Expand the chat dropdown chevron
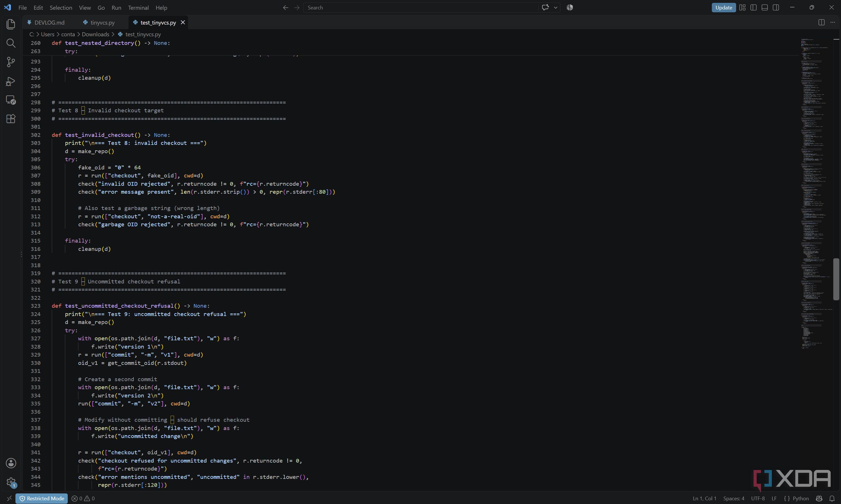Viewport: 841px width, 504px height. tap(556, 7)
